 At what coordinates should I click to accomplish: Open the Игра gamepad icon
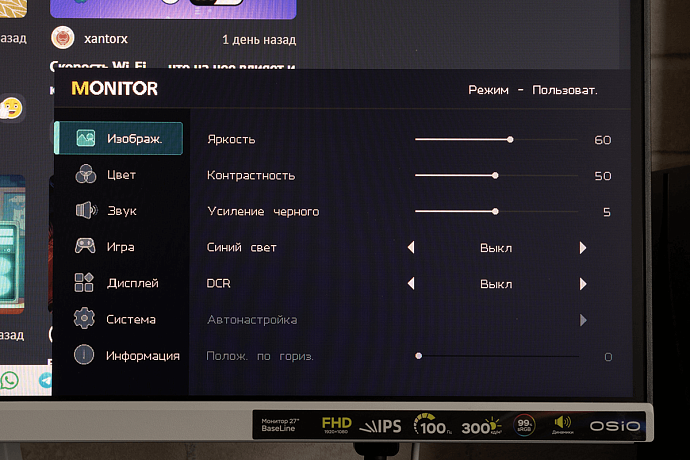[85, 247]
